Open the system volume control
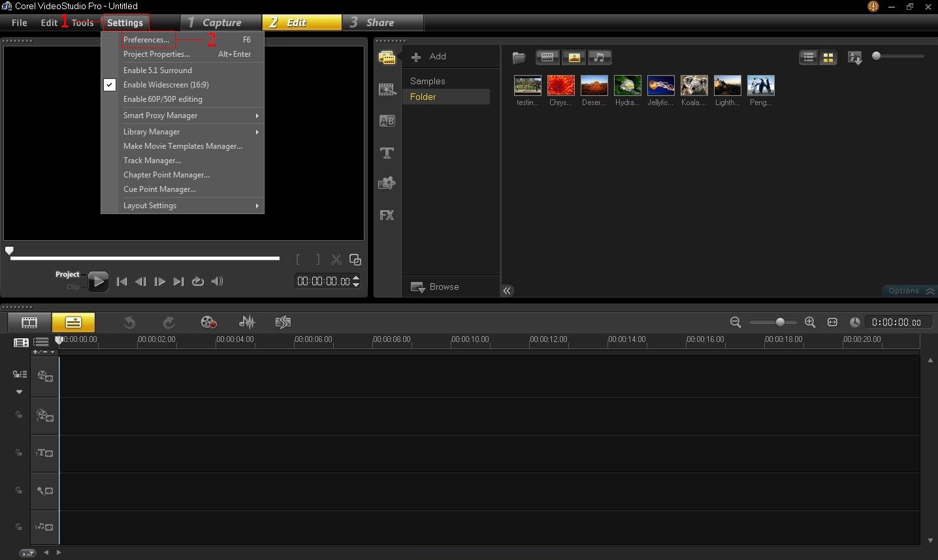The height and width of the screenshot is (560, 938). coord(218,281)
